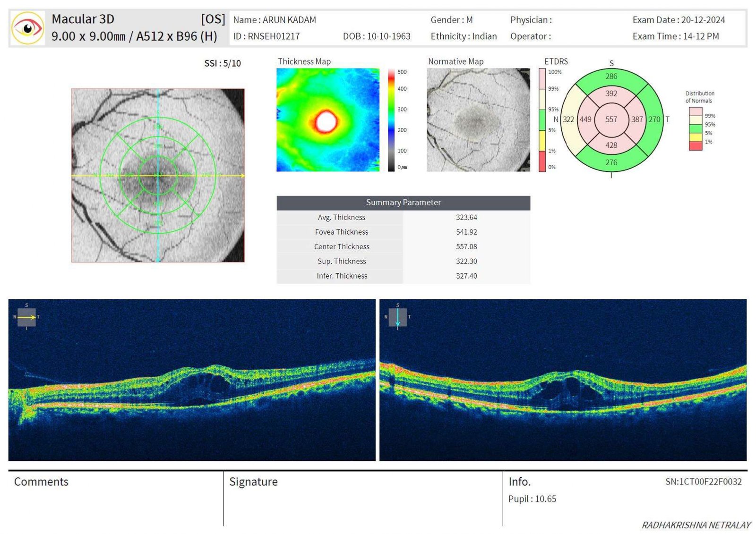
Task: Click the fundus image with ETDRS grid
Action: [158, 175]
